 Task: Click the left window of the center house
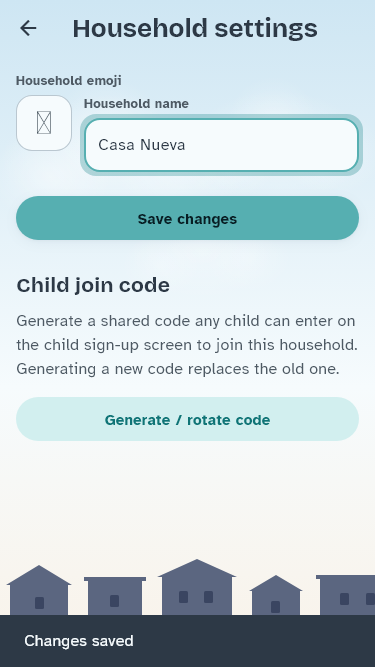183,597
